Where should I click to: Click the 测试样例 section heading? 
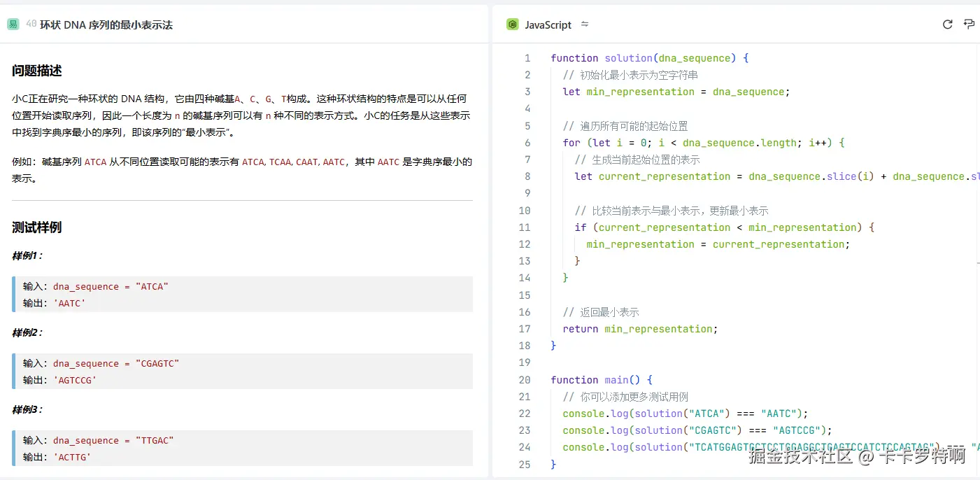tap(37, 227)
